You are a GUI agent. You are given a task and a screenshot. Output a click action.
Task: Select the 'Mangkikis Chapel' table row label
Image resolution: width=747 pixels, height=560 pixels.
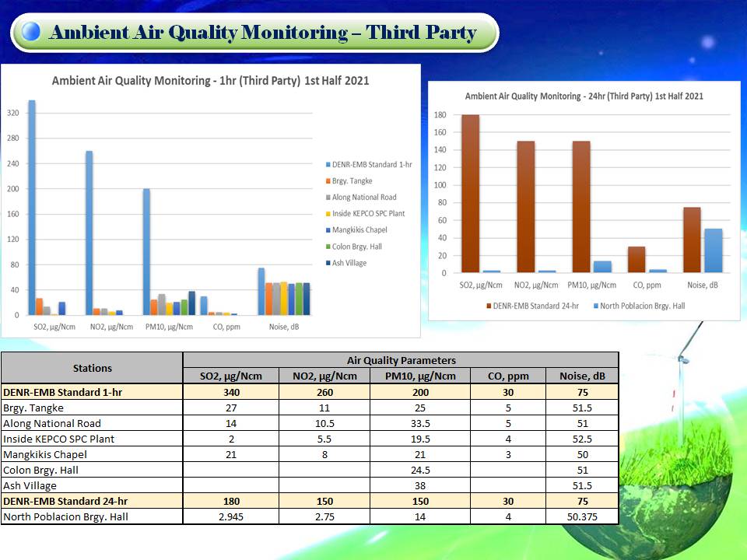tap(45, 455)
